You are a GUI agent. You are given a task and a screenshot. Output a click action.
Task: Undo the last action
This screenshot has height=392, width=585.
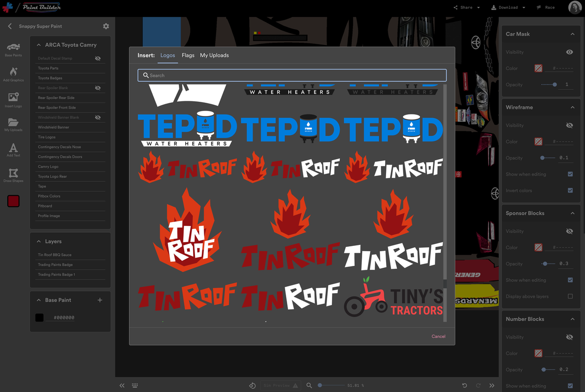[465, 386]
